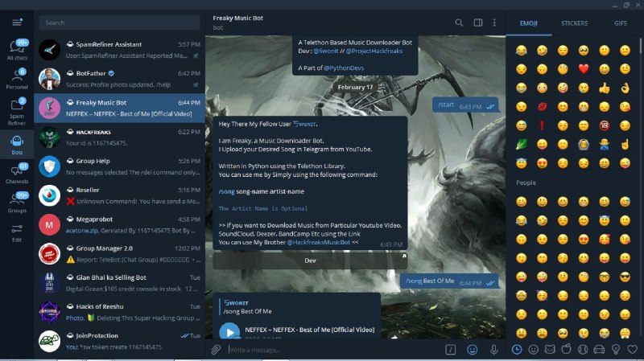Viewport: 644px width, 361px height.
Task: Open the Group Manager 2.0 chat
Action: coord(119,254)
